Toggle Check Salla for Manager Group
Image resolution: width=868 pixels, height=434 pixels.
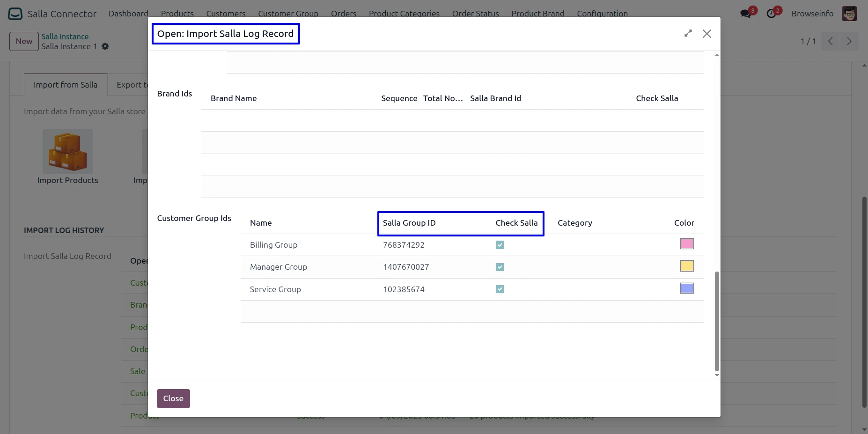click(x=500, y=267)
